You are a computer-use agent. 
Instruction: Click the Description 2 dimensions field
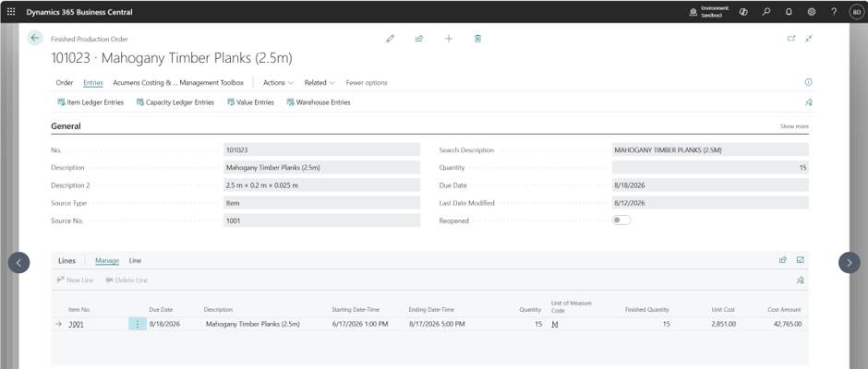click(x=321, y=184)
